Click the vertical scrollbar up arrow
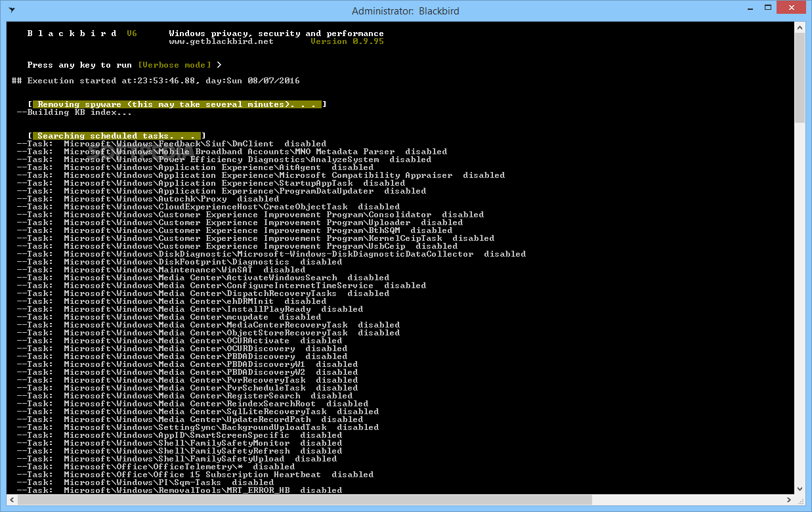This screenshot has height=512, width=812. click(x=800, y=28)
